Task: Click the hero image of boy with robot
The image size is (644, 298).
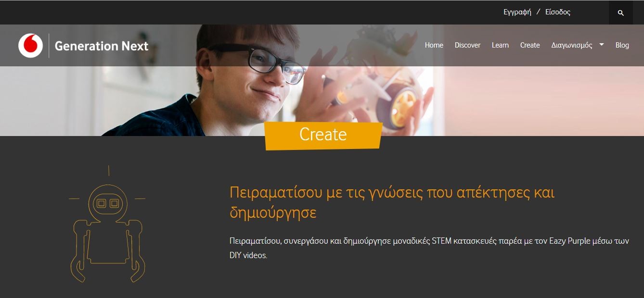Action: [322, 80]
